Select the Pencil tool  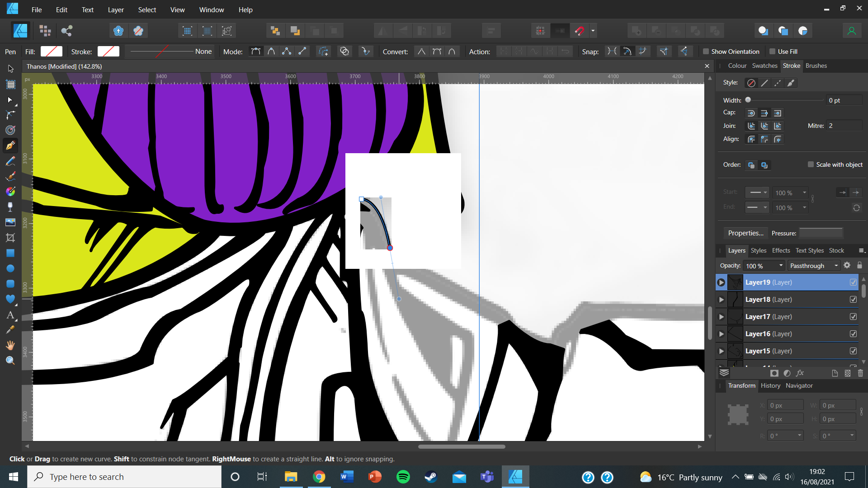pyautogui.click(x=10, y=161)
